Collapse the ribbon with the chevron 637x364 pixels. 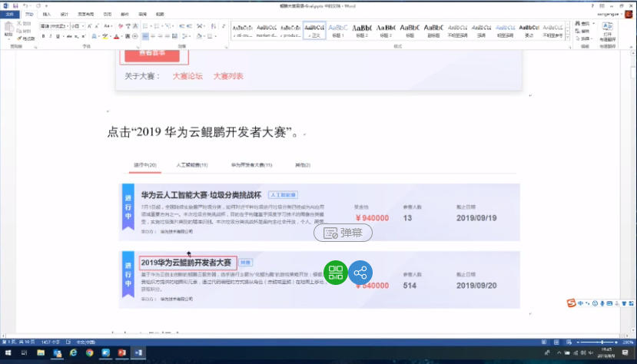click(631, 47)
